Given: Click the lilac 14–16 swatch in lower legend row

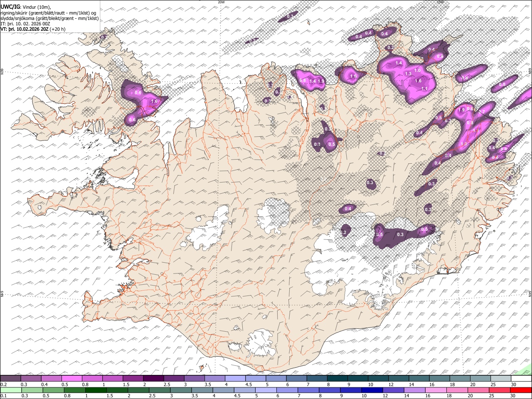Looking at the screenshot, I should [414, 390].
